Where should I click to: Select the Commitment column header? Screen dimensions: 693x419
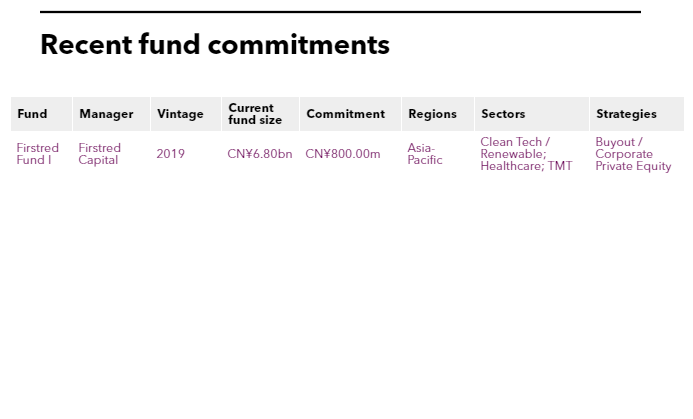tap(345, 114)
